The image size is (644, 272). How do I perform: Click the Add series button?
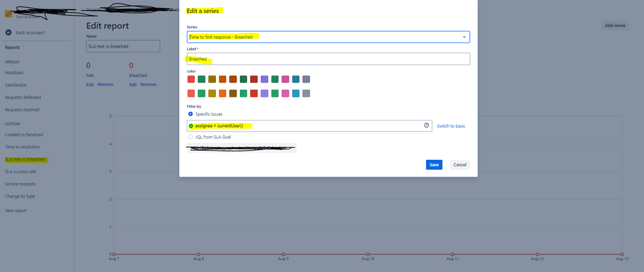point(615,26)
